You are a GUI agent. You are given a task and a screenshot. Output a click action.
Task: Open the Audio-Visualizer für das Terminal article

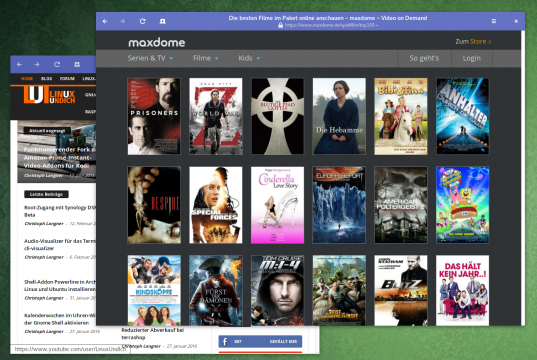[60, 245]
